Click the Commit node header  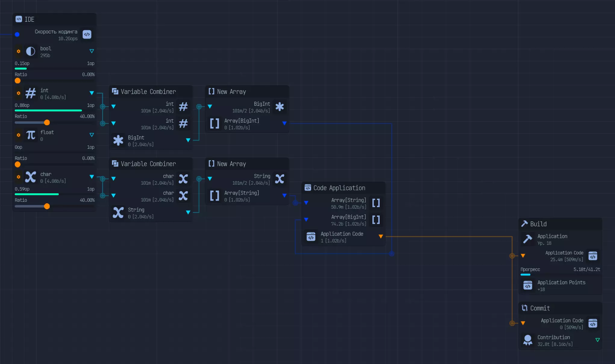[x=540, y=308]
